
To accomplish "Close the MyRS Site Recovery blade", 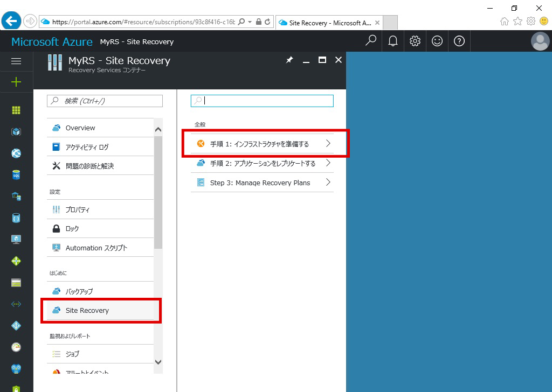I will tap(339, 60).
